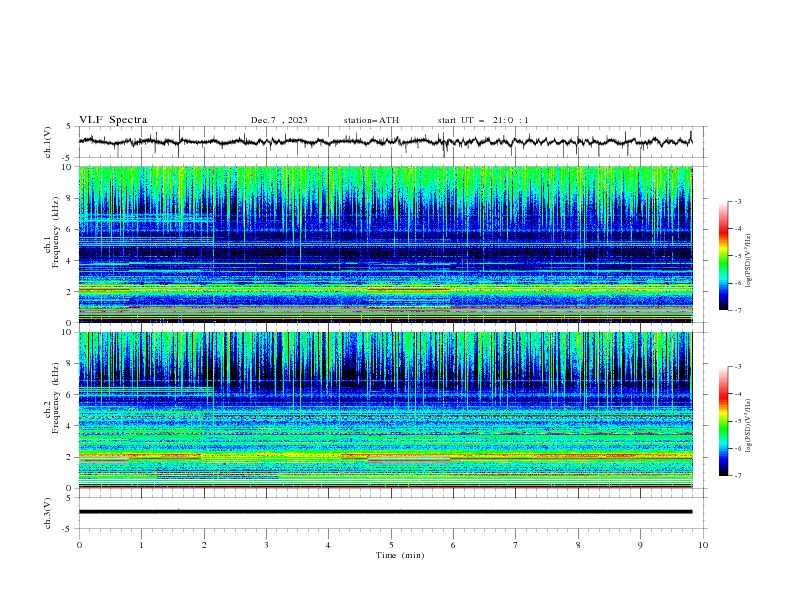The width and height of the screenshot is (792, 612).
Task: Click the 'station=ATH' label
Action: point(371,120)
